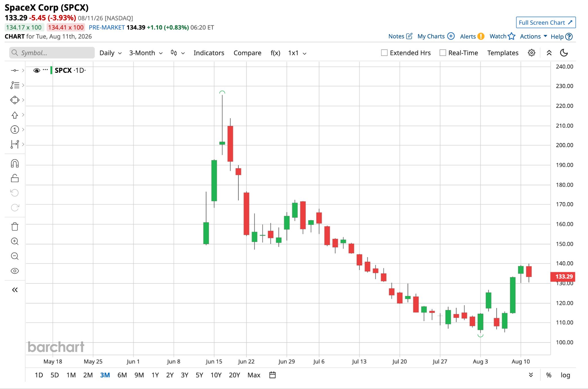Screen dimensions: 588x389
Task: Expand the shapes tool submenu arrow
Action: point(23,100)
